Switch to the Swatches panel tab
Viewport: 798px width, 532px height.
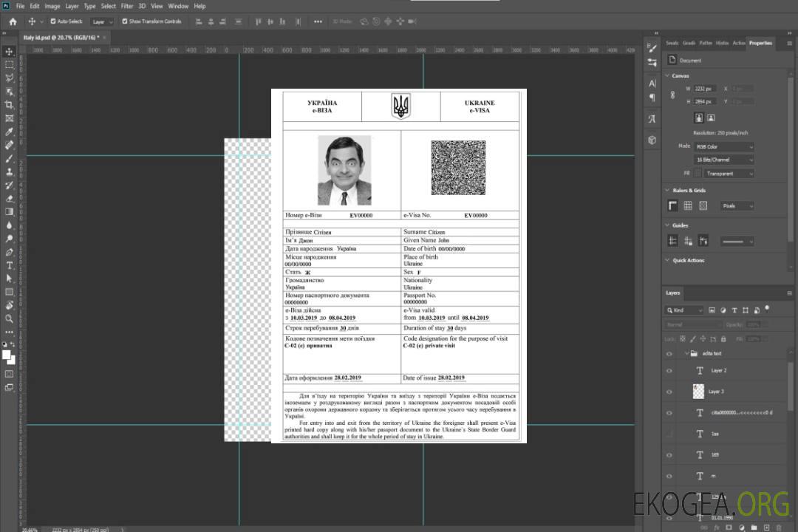point(672,44)
